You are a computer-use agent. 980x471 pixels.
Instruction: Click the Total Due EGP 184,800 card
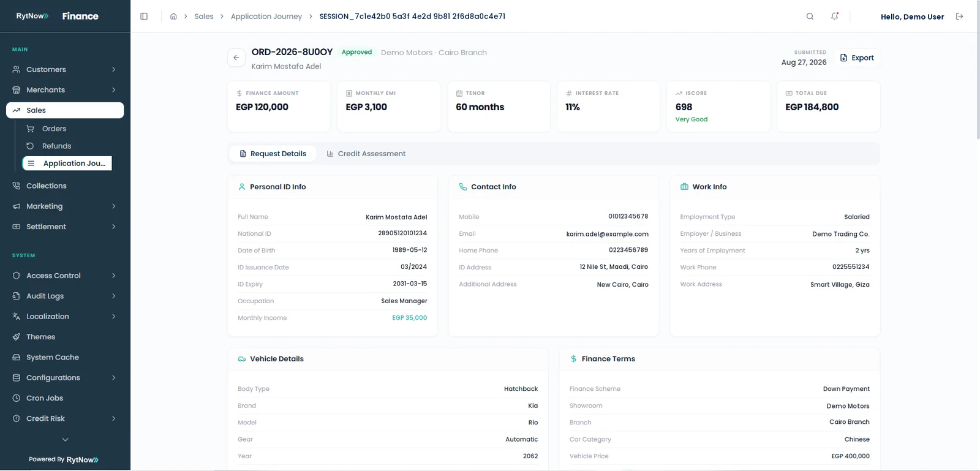point(829,107)
